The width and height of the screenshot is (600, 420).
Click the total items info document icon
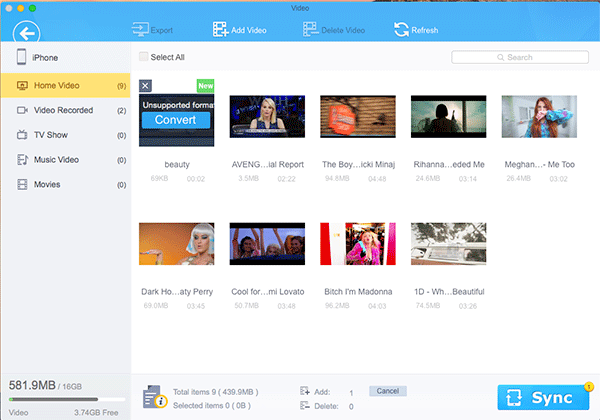(155, 397)
